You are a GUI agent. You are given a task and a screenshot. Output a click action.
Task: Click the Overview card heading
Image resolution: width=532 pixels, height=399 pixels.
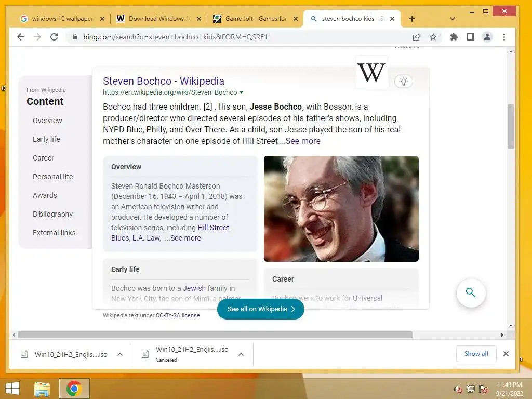pyautogui.click(x=126, y=167)
